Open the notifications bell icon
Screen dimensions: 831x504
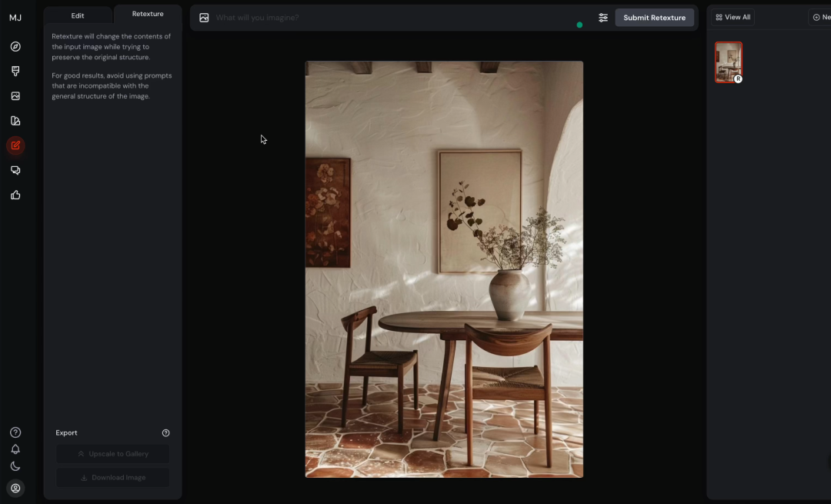coord(15,449)
